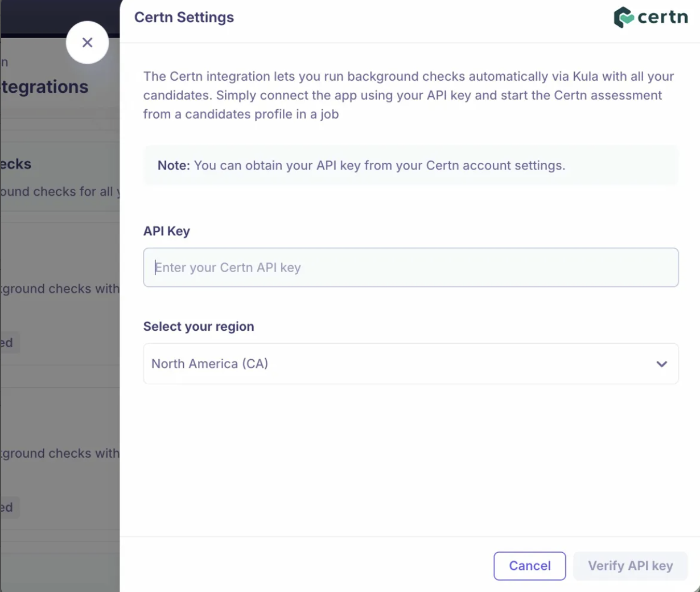Screen dimensions: 700x592
Task: Click the region dropdown chevron arrow
Action: (661, 364)
